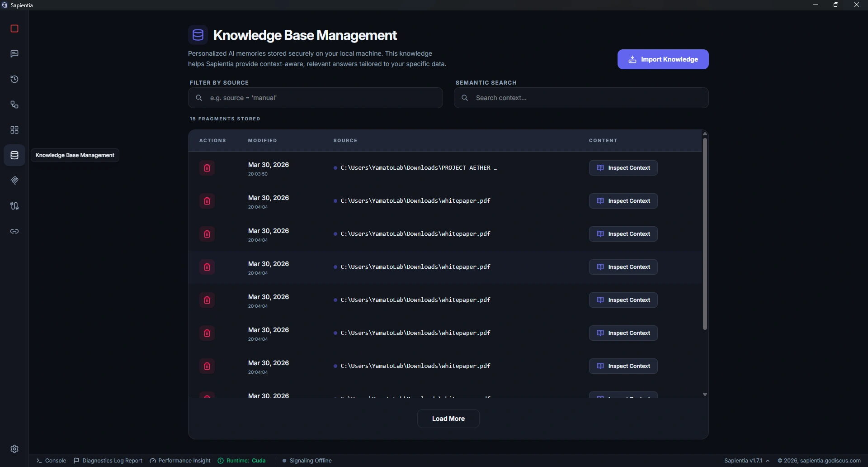Open the history clock icon in sidebar

click(x=14, y=79)
